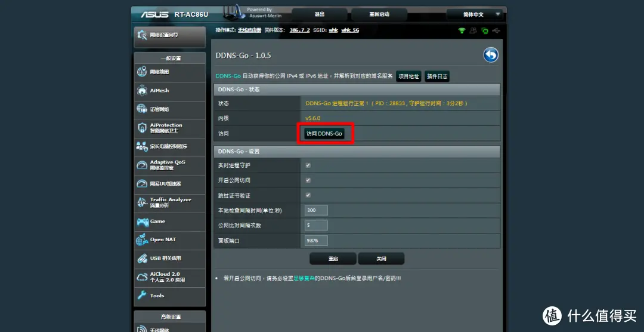Click the 项目地址 button
Image resolution: width=644 pixels, height=332 pixels.
coord(408,76)
